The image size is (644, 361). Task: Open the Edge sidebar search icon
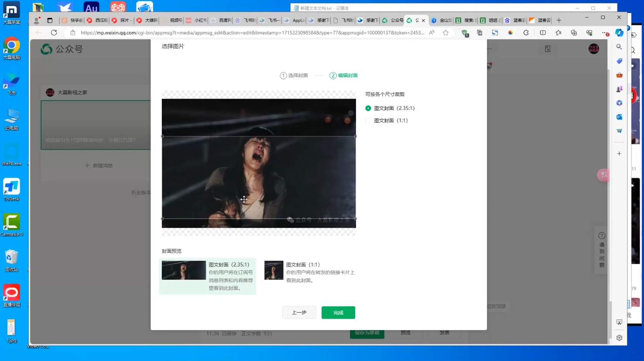pyautogui.click(x=619, y=47)
